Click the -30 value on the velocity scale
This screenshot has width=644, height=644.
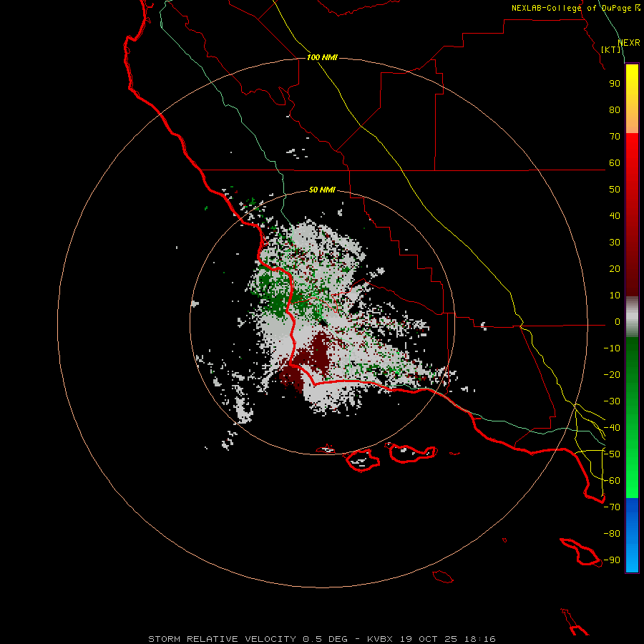coord(612,401)
